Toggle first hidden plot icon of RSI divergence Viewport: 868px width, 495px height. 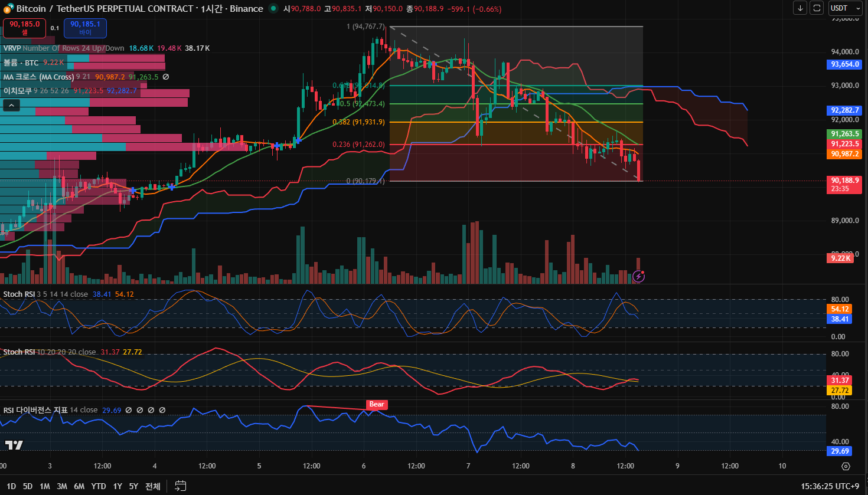[x=129, y=410]
